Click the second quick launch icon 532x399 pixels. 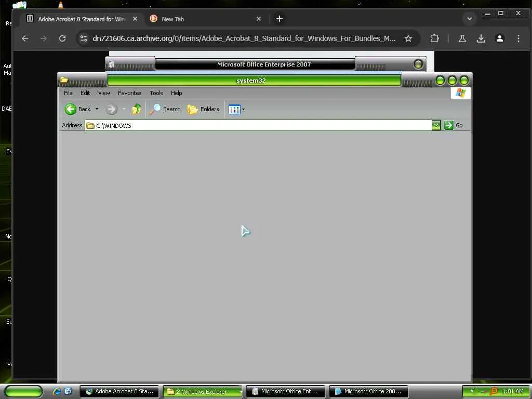(68, 391)
